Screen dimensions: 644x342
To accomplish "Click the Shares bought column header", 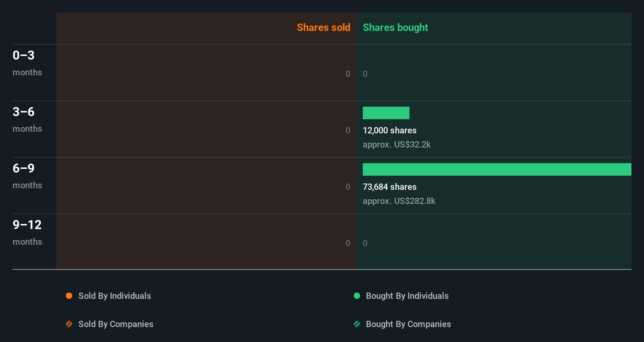I will (x=395, y=27).
